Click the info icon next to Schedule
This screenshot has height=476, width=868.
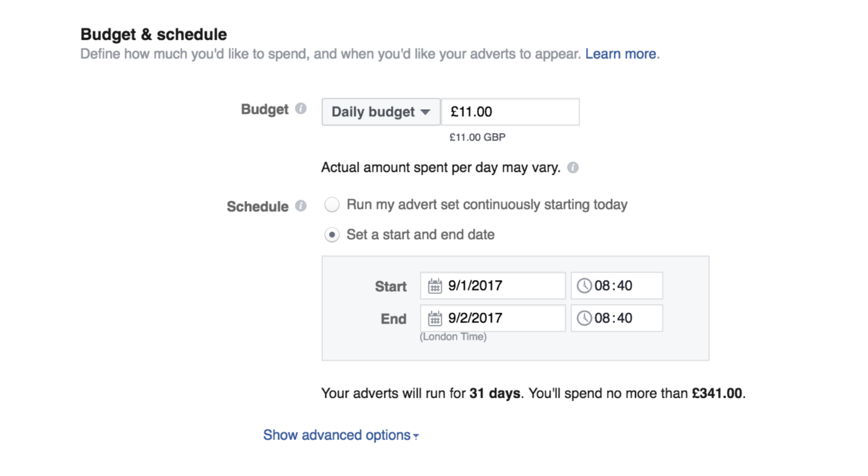click(301, 206)
